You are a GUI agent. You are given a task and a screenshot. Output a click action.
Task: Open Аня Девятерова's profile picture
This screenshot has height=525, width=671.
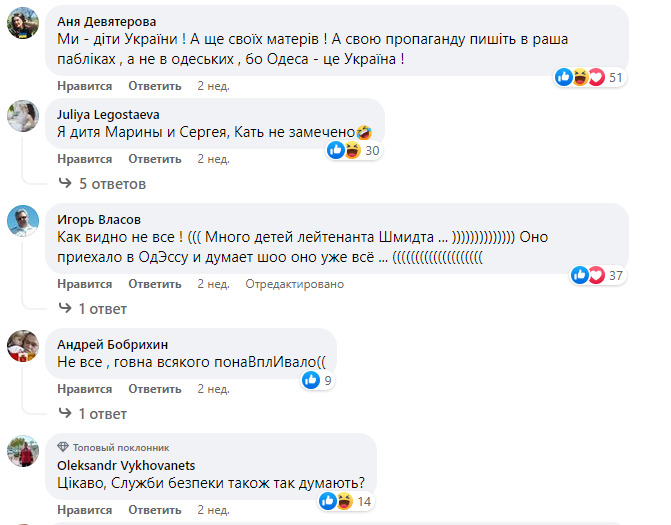click(x=23, y=22)
